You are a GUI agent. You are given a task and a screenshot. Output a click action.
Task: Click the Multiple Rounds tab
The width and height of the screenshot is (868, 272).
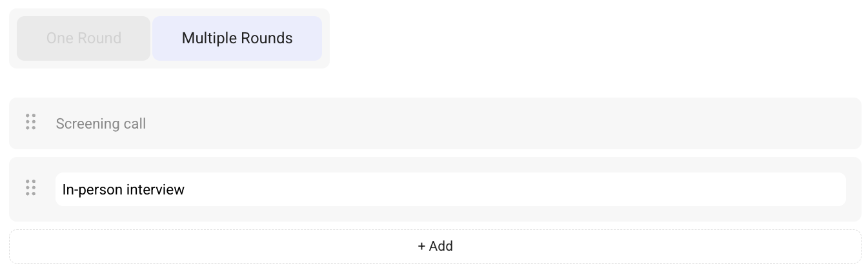[x=237, y=38]
